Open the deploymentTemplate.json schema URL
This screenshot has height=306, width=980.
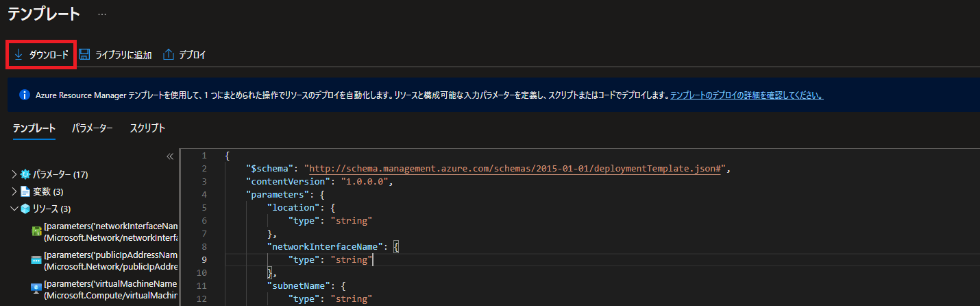(x=515, y=168)
